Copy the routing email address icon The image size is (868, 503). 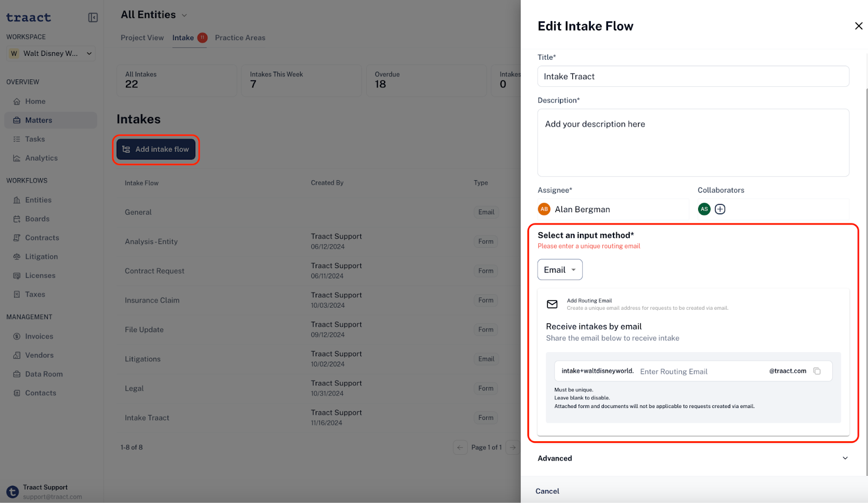(x=817, y=371)
